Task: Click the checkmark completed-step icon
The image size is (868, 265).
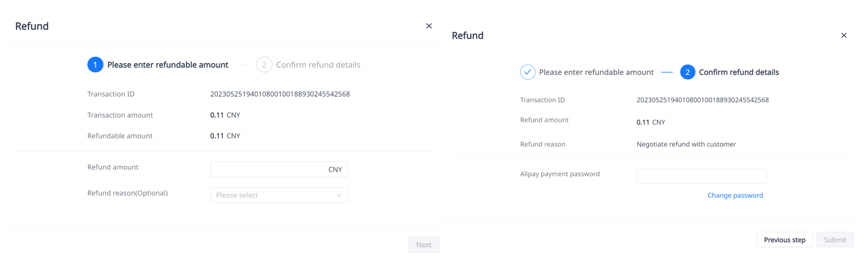Action: pyautogui.click(x=527, y=72)
